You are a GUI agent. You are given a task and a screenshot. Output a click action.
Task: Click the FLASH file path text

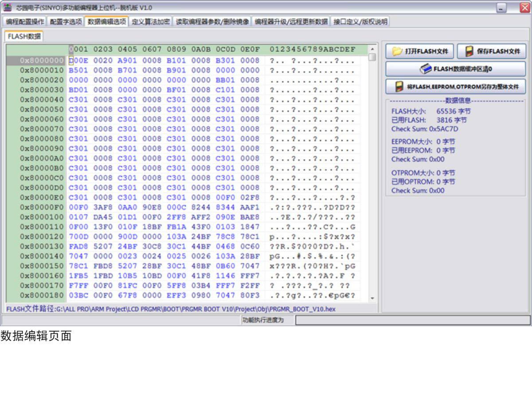[171, 309]
